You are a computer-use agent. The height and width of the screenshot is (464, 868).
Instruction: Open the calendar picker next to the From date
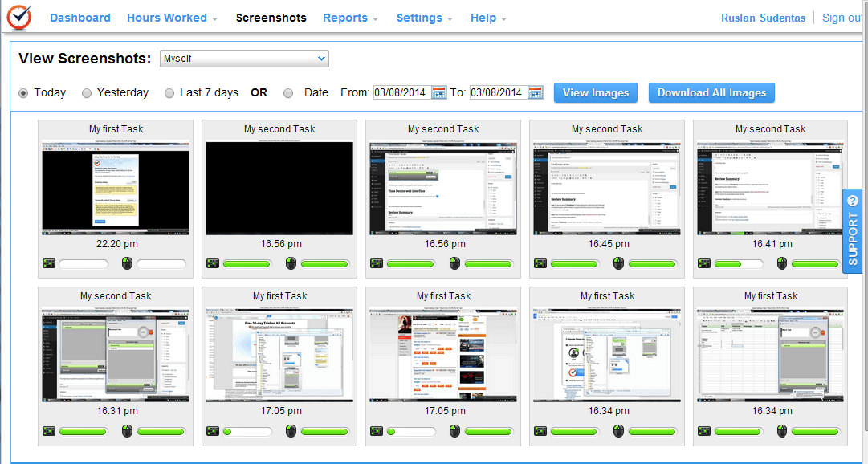[x=438, y=92]
